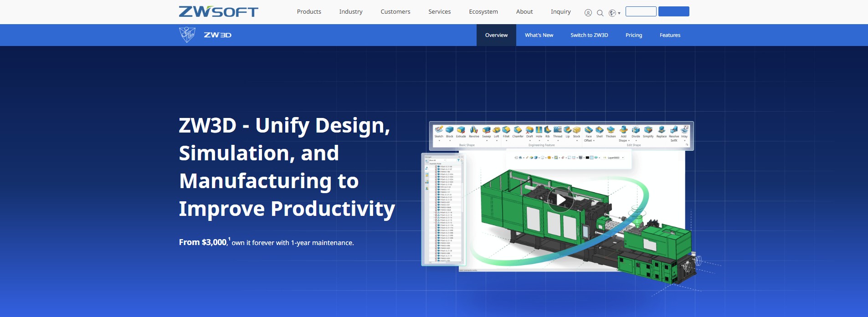Go to the What's New tab
This screenshot has width=868, height=317.
(x=539, y=35)
